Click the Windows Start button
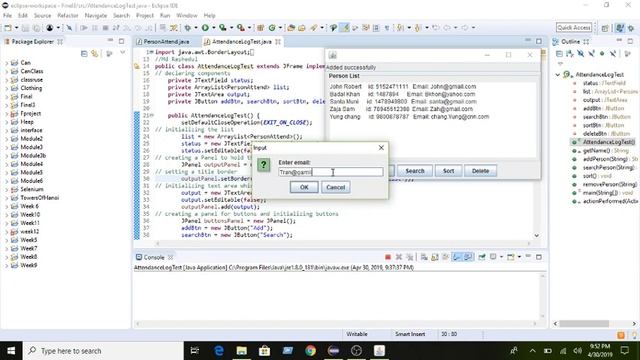The height and width of the screenshot is (360, 640). pyautogui.click(x=11, y=351)
